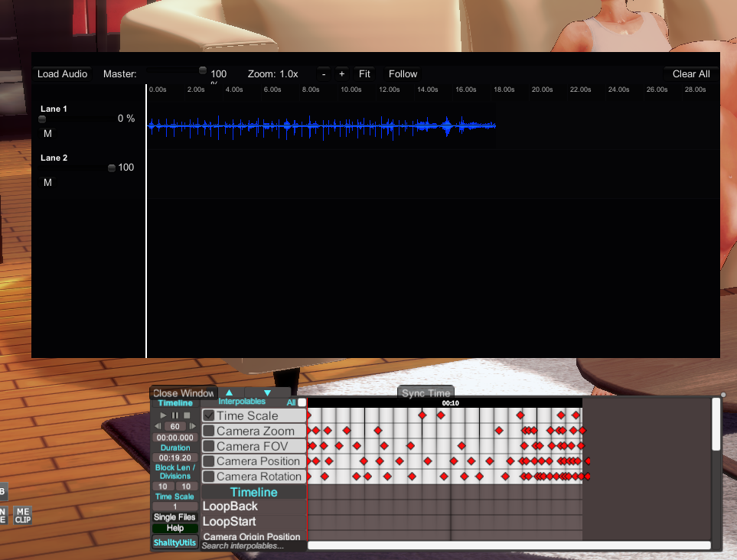
Task: Uncheck the Time Scale interpolable
Action: point(209,415)
